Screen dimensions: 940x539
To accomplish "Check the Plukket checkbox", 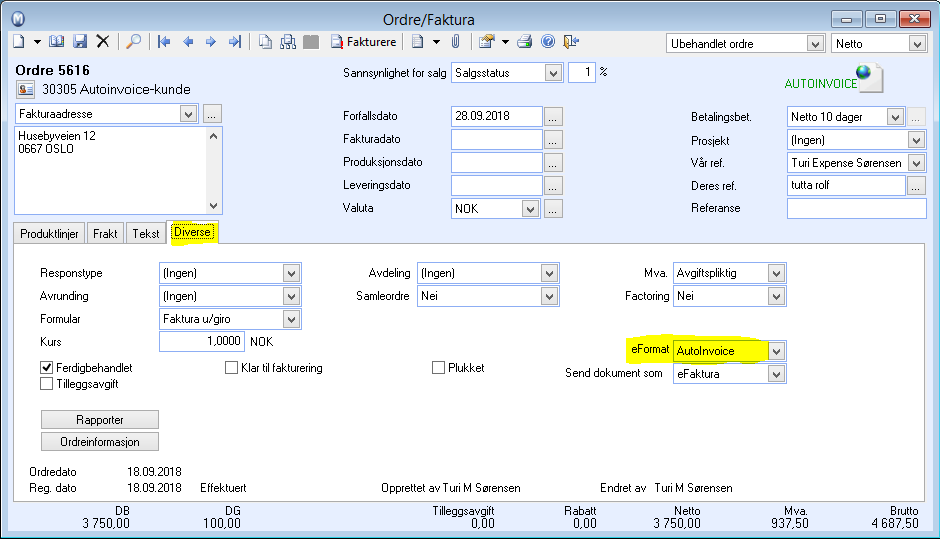I will (x=438, y=368).
